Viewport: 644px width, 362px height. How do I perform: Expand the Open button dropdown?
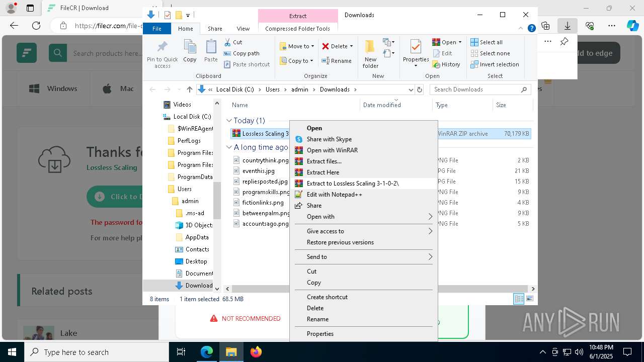coord(460,42)
